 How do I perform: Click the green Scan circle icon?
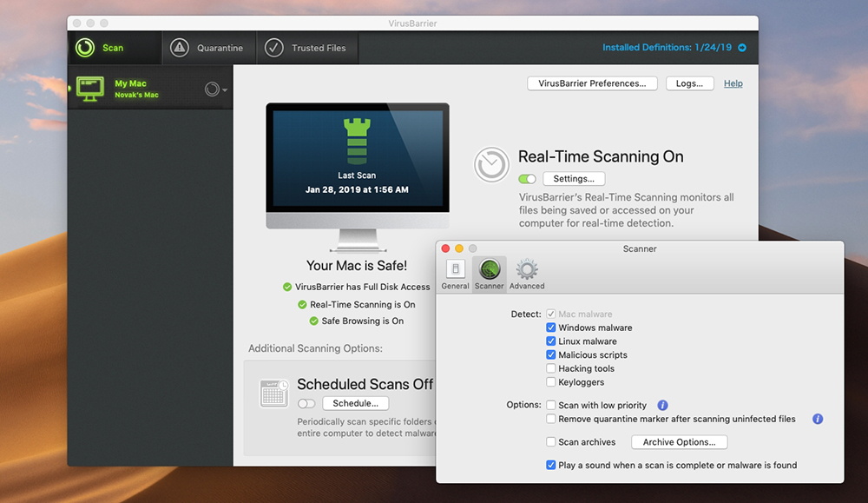(x=85, y=48)
